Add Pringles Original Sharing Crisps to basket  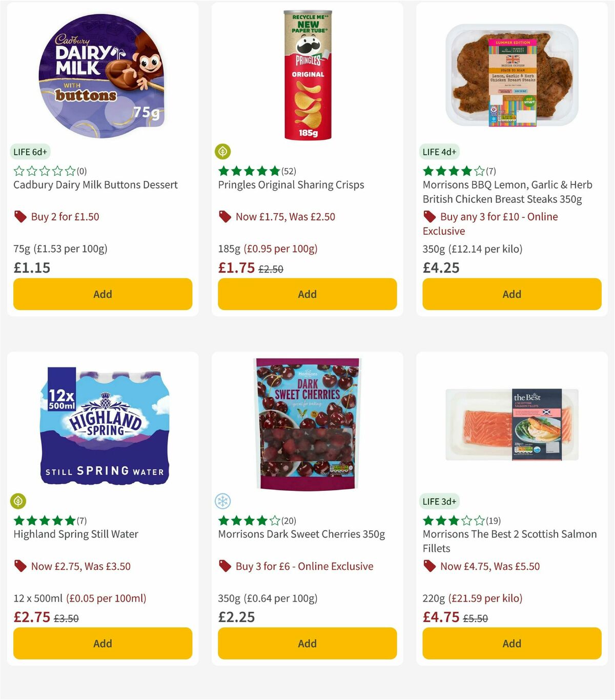(307, 294)
